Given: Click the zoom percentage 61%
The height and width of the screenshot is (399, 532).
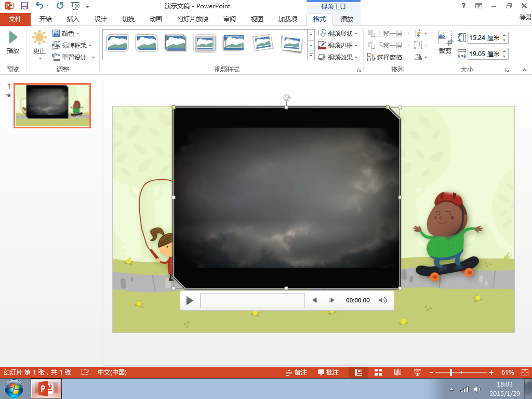Looking at the screenshot, I should pyautogui.click(x=508, y=372).
